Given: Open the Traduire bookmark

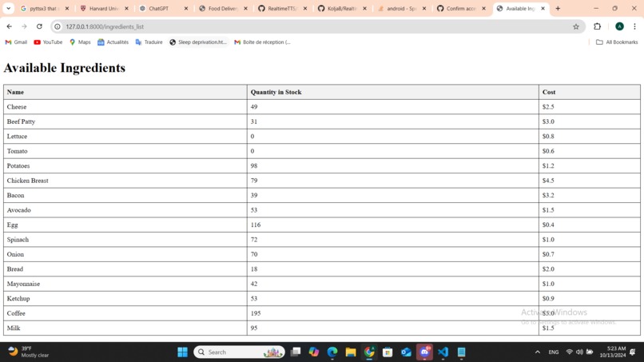Looking at the screenshot, I should (149, 42).
